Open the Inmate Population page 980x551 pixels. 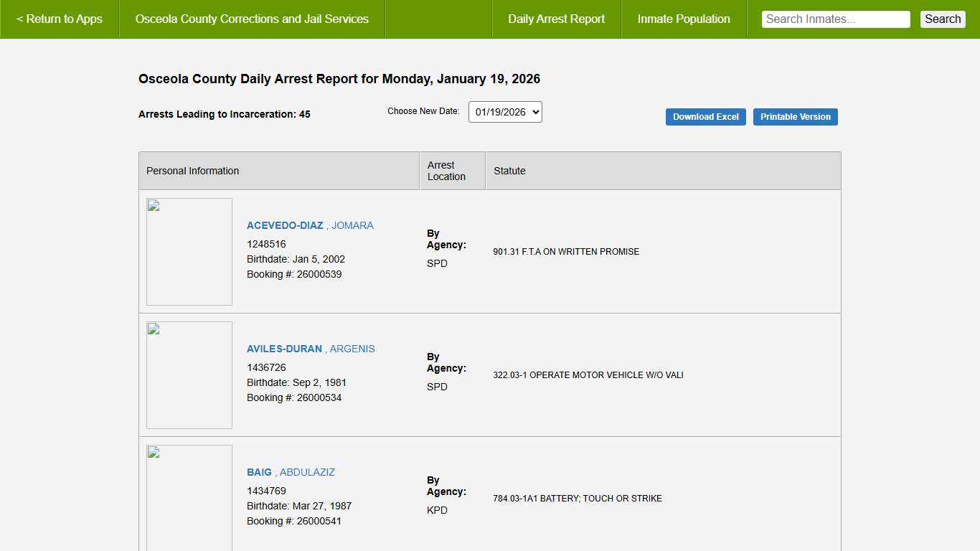684,19
